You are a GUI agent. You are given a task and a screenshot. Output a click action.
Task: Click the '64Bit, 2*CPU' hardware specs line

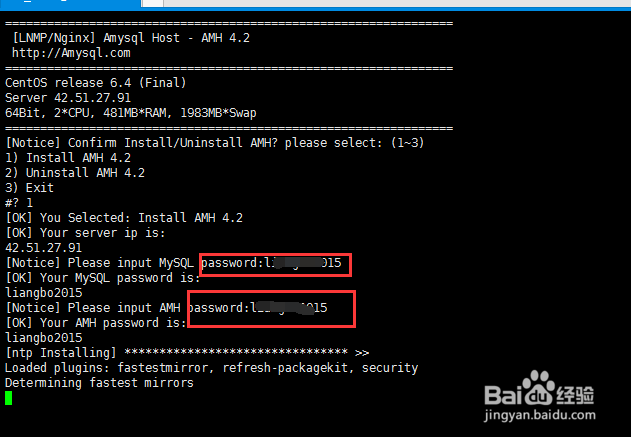[x=130, y=113]
